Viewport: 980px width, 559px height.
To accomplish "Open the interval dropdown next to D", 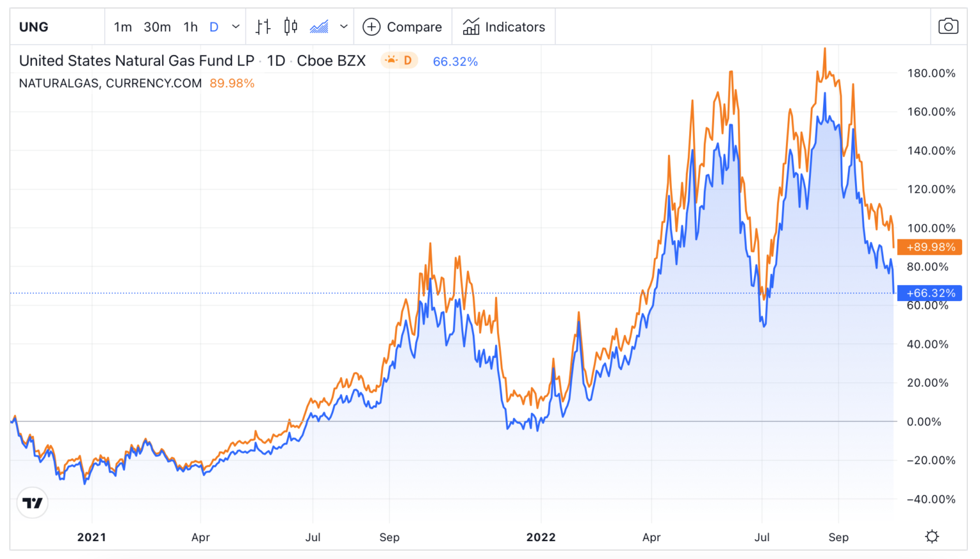I will (235, 27).
